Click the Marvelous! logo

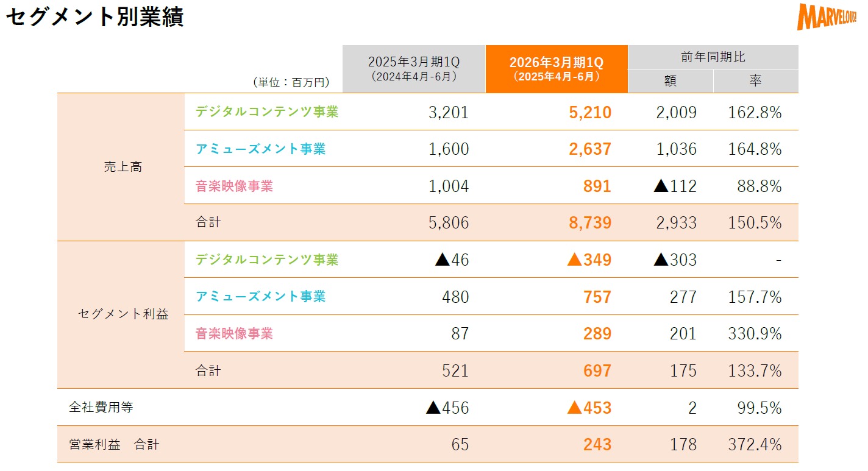828,16
